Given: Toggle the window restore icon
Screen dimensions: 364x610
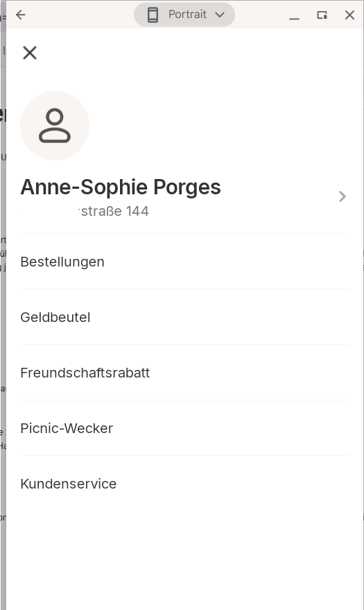Looking at the screenshot, I should click(322, 15).
